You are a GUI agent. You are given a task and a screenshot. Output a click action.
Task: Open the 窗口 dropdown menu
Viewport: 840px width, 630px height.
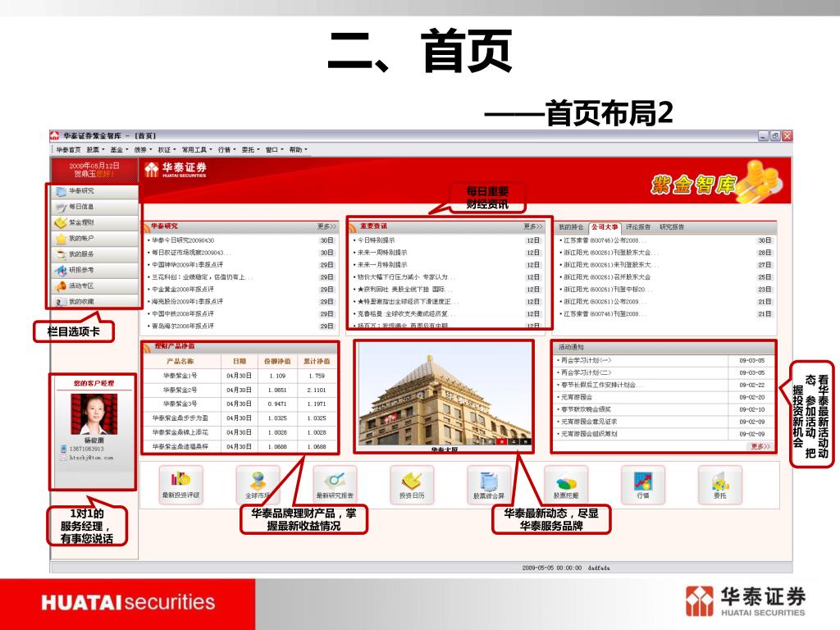(x=274, y=150)
